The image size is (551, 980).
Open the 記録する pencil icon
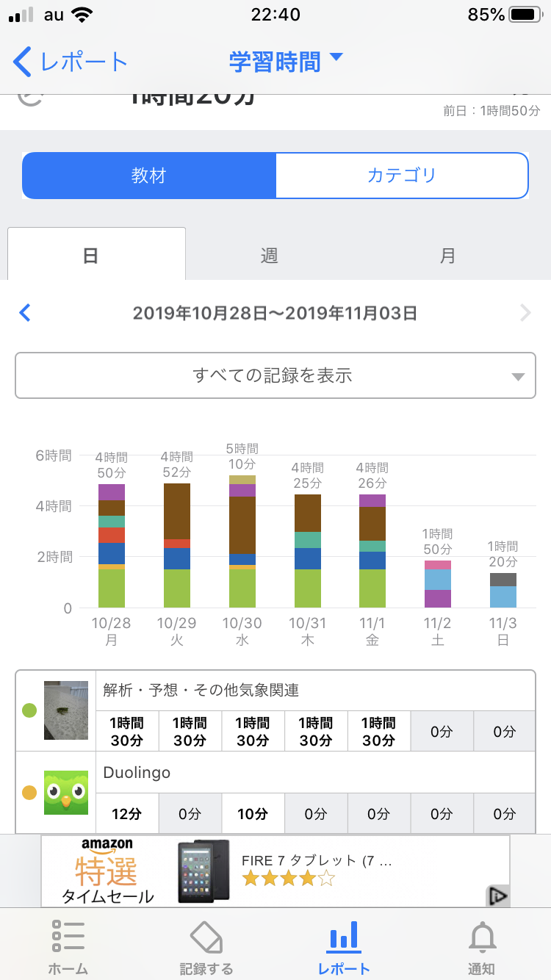(x=206, y=936)
